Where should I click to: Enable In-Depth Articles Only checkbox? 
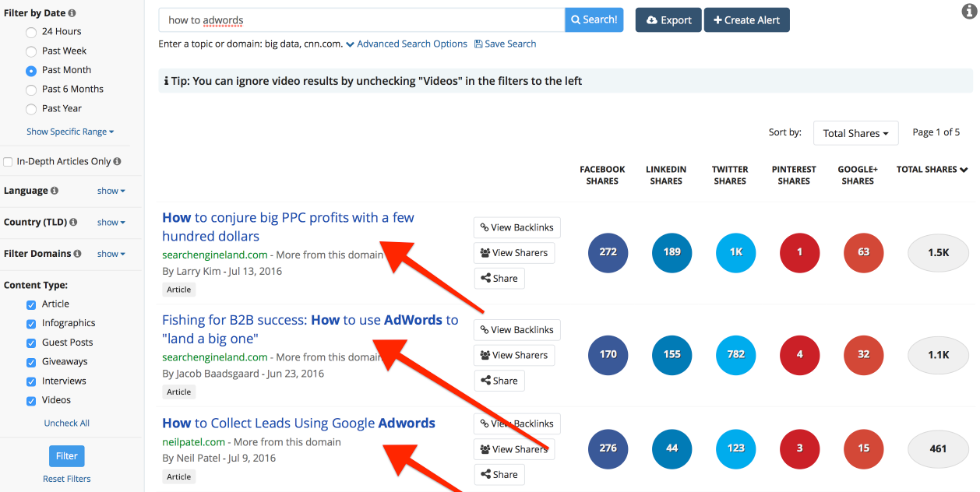(x=9, y=162)
